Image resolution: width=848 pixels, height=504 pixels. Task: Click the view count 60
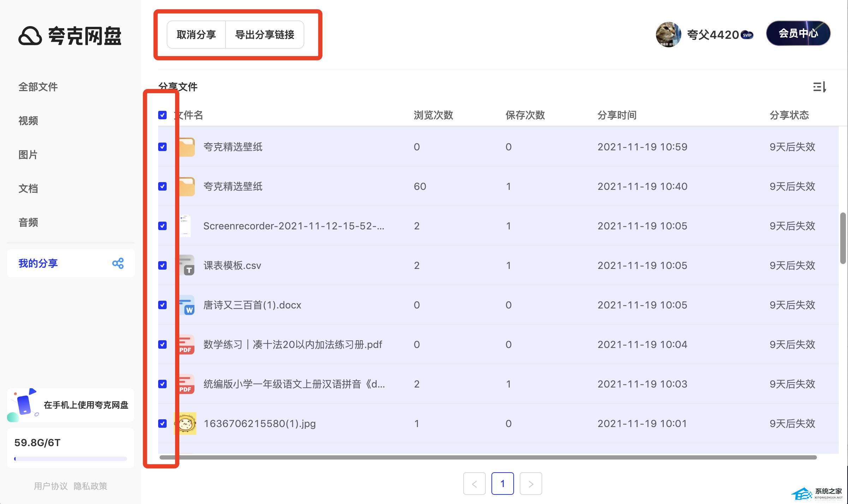(x=420, y=186)
